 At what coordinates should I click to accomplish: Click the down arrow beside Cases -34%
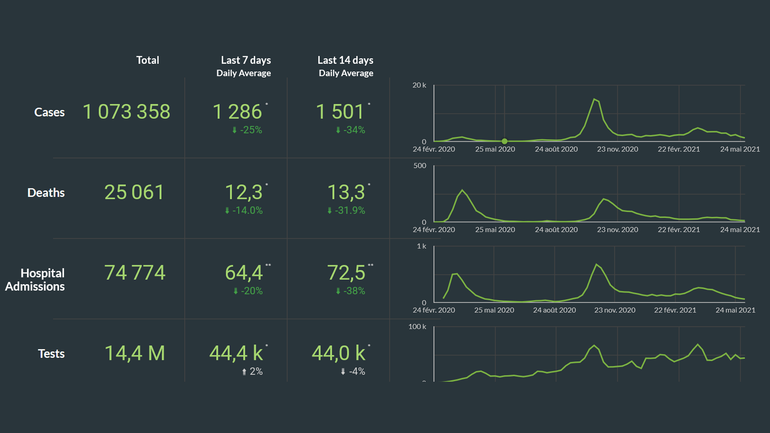(327, 130)
